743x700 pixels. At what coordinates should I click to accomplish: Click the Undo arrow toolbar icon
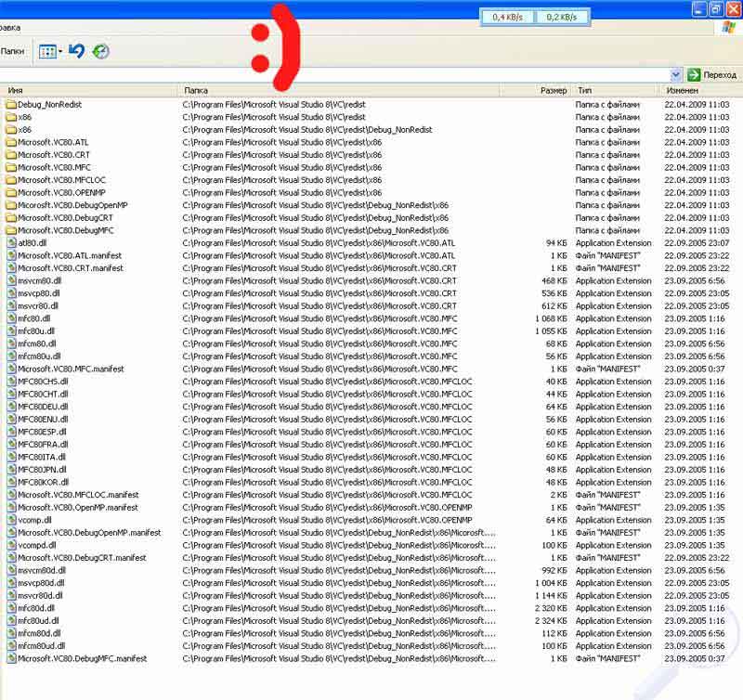coord(77,51)
